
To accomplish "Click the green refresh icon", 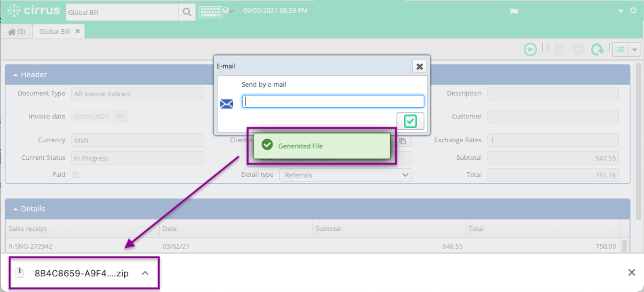I will 597,49.
